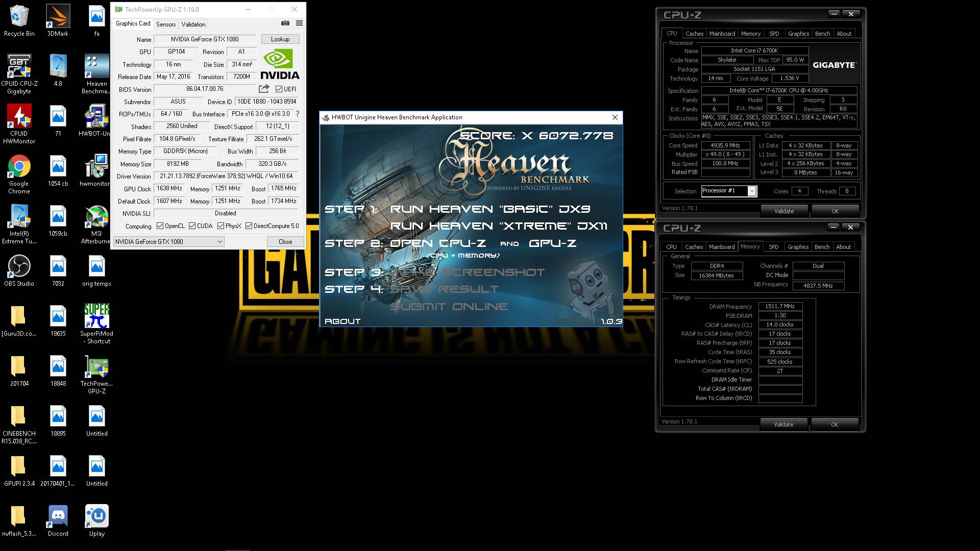Launch the Uplay desktop shortcut
Screen dimensions: 980x551
pos(96,520)
